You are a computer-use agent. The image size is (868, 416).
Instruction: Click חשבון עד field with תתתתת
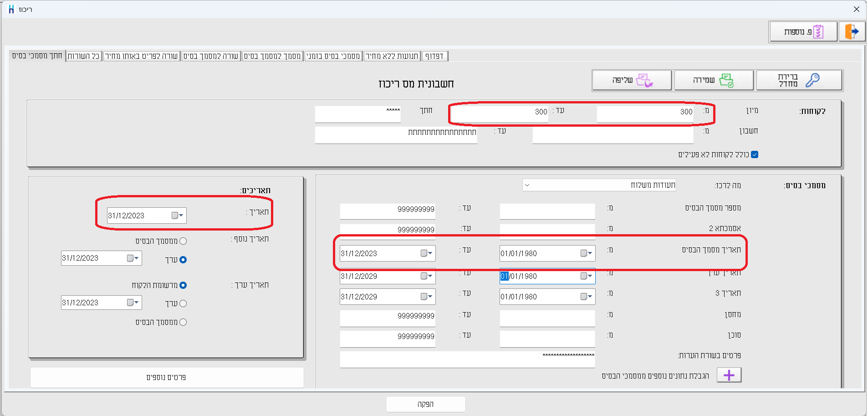pyautogui.click(x=396, y=135)
